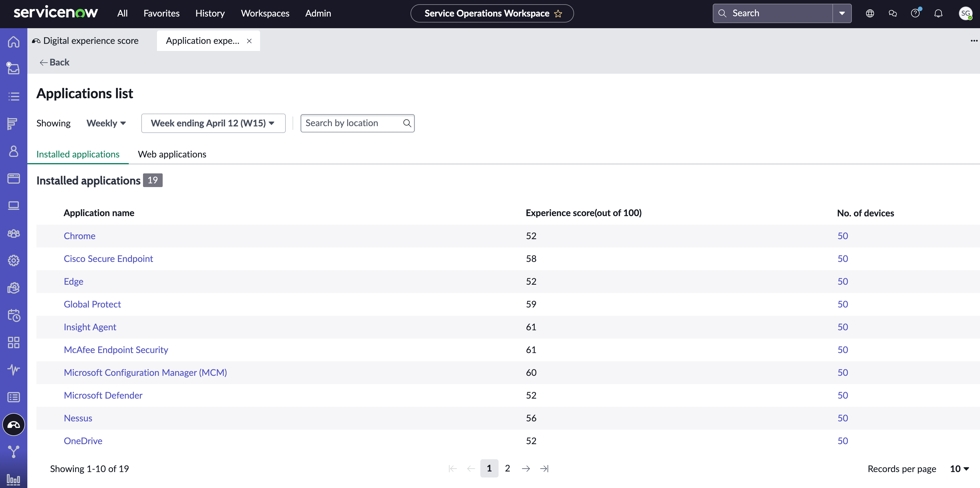Open the Microsoft Defender link
Image resolution: width=980 pixels, height=488 pixels.
103,395
